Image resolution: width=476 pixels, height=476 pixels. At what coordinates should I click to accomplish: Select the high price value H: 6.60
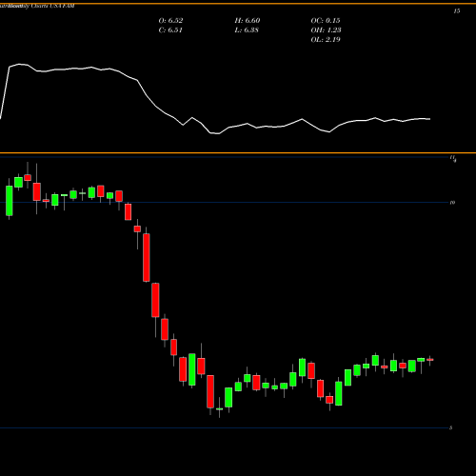248,21
